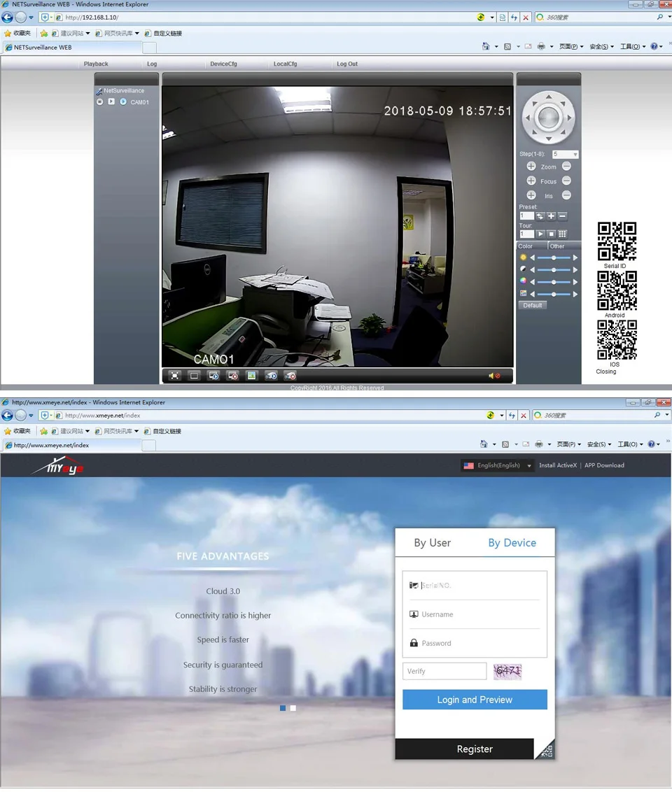The width and height of the screenshot is (672, 792).
Task: Stop recording with camera-stop icon
Action: 290,376
